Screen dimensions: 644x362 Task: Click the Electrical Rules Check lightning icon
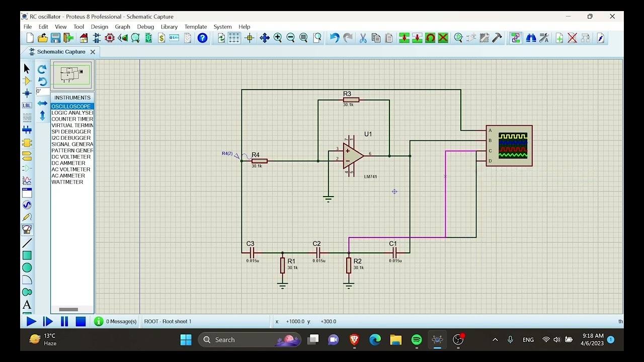coord(601,38)
